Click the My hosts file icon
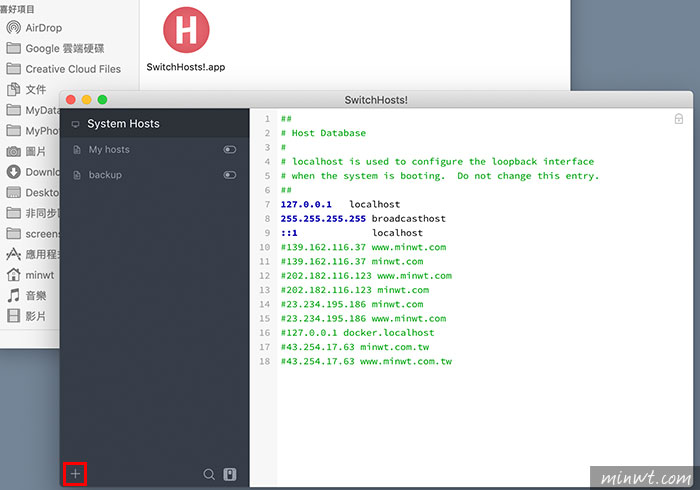Image resolution: width=700 pixels, height=490 pixels. tap(77, 149)
